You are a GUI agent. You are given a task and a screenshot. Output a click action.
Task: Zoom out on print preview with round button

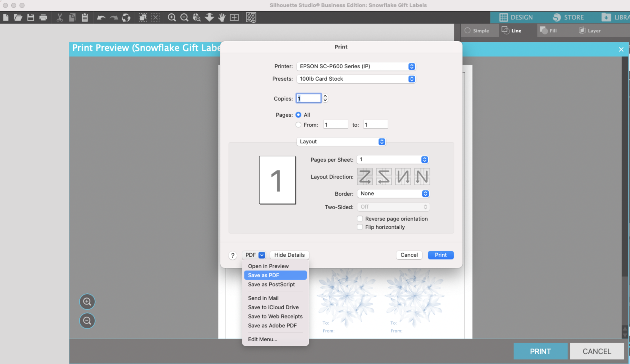[87, 321]
